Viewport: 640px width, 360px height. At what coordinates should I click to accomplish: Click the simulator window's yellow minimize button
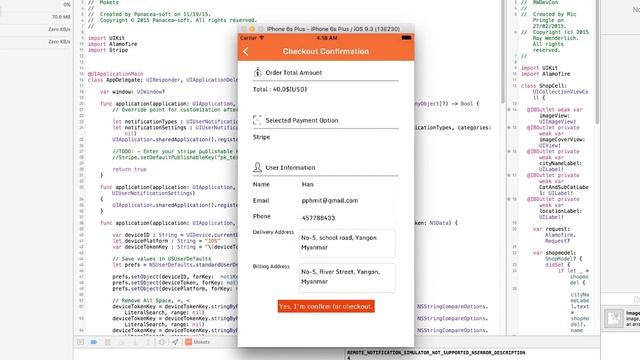[x=252, y=29]
